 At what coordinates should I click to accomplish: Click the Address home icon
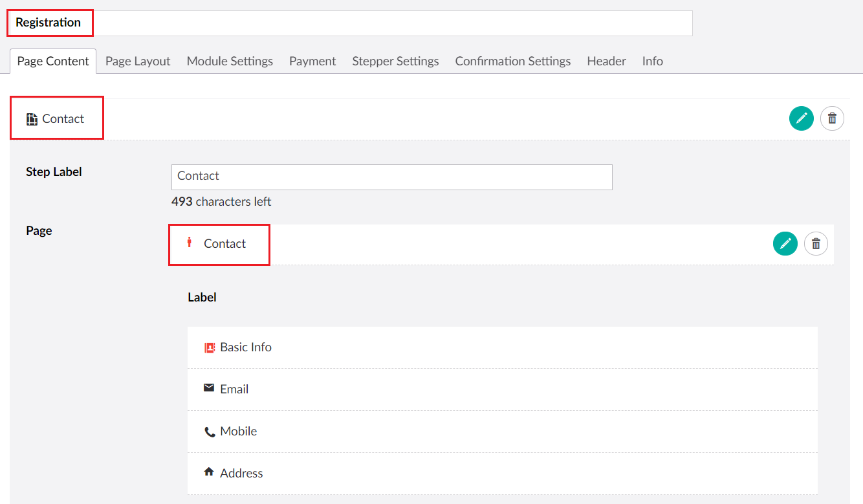[209, 472]
